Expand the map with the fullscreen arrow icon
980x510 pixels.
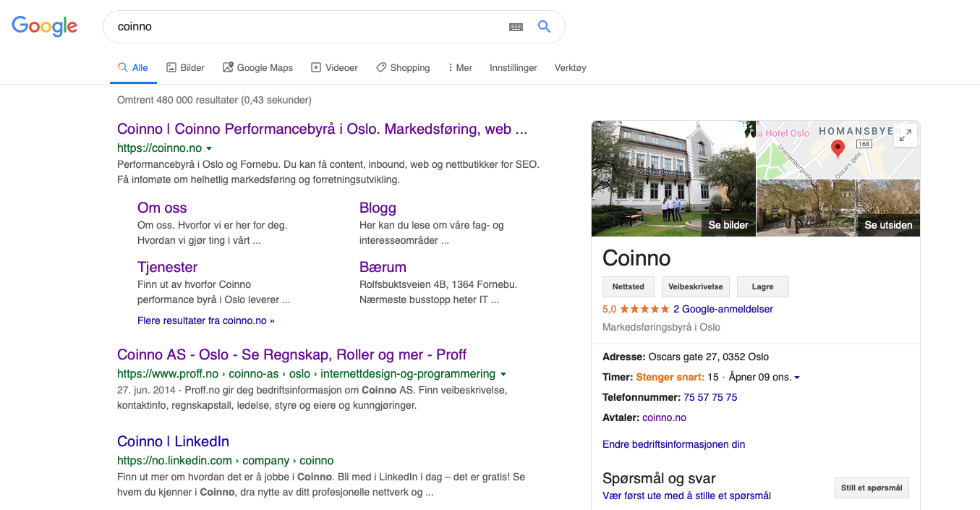point(906,135)
